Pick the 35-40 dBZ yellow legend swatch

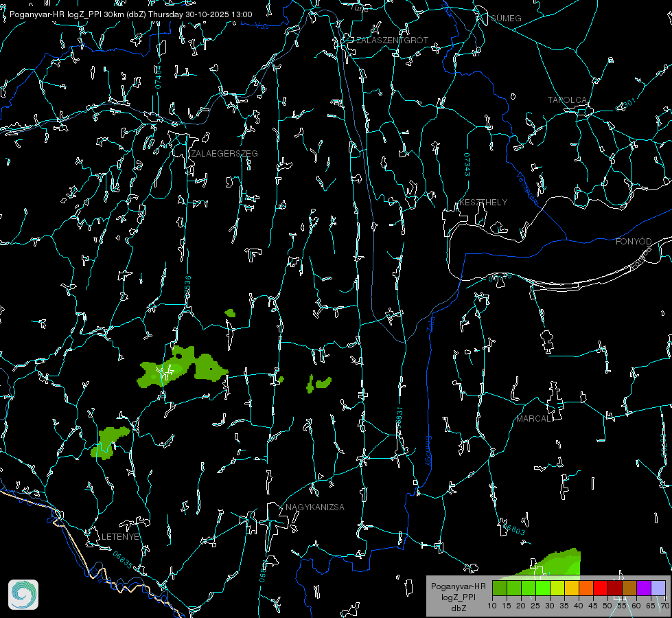coord(572,588)
